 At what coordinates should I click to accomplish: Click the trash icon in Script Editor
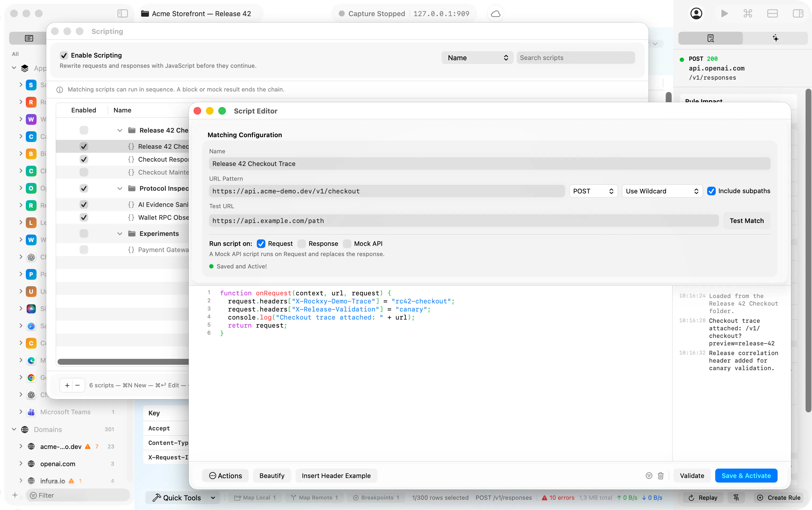coord(661,476)
